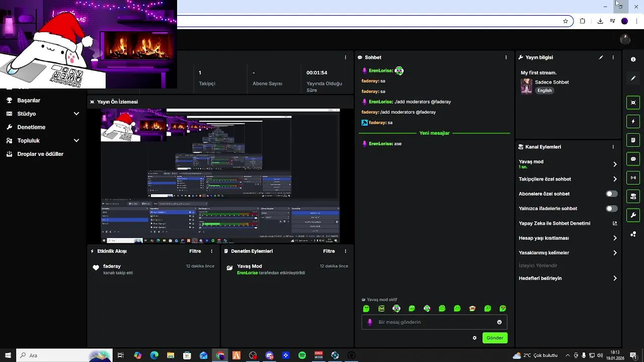
Task: Click Windows taskbar search box
Action: 64,355
